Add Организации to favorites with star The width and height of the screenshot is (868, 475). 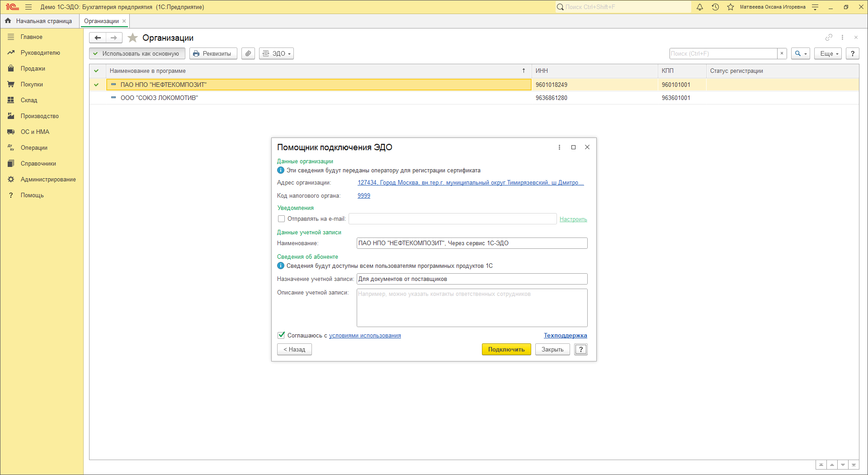pyautogui.click(x=132, y=38)
